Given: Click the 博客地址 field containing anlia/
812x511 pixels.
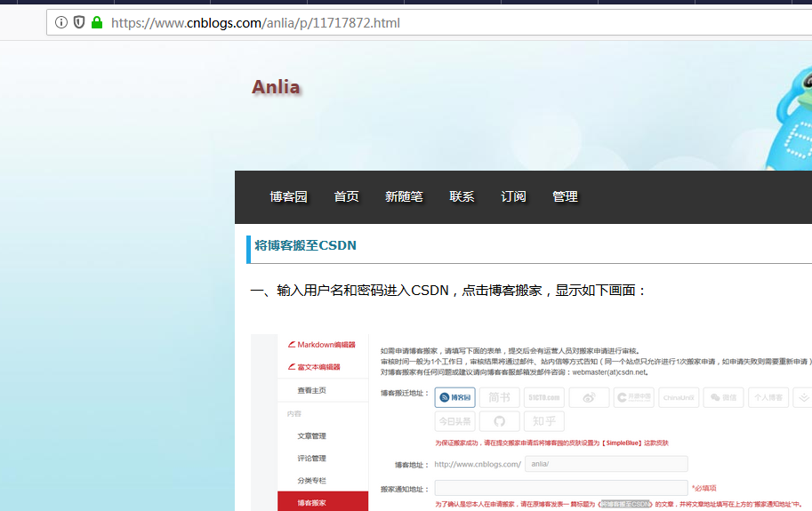Looking at the screenshot, I should [607, 464].
